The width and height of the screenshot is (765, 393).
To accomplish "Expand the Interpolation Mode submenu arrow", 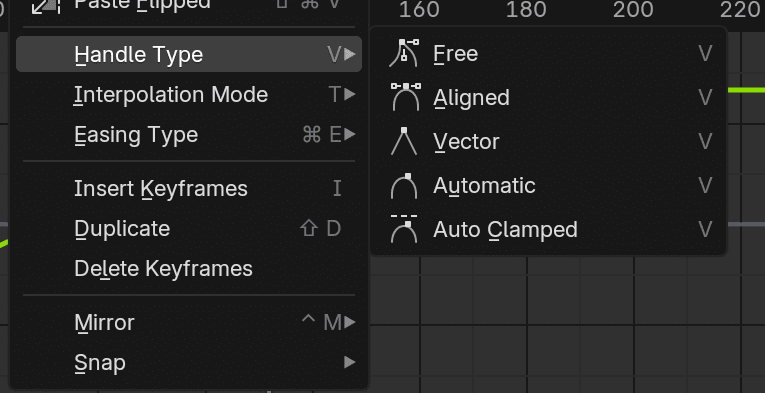I will 350,94.
